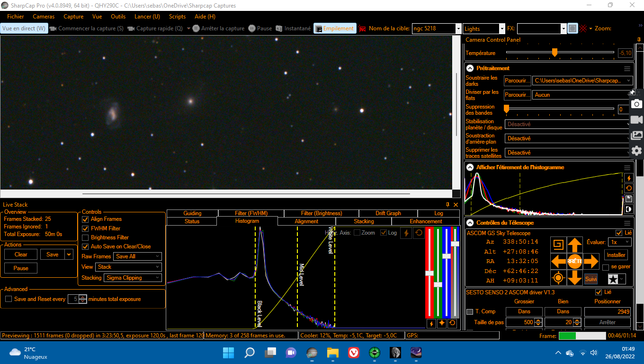Collapse the Contrôles du Télescope panel
Viewport: 644px width, 364px height.
coord(470,223)
